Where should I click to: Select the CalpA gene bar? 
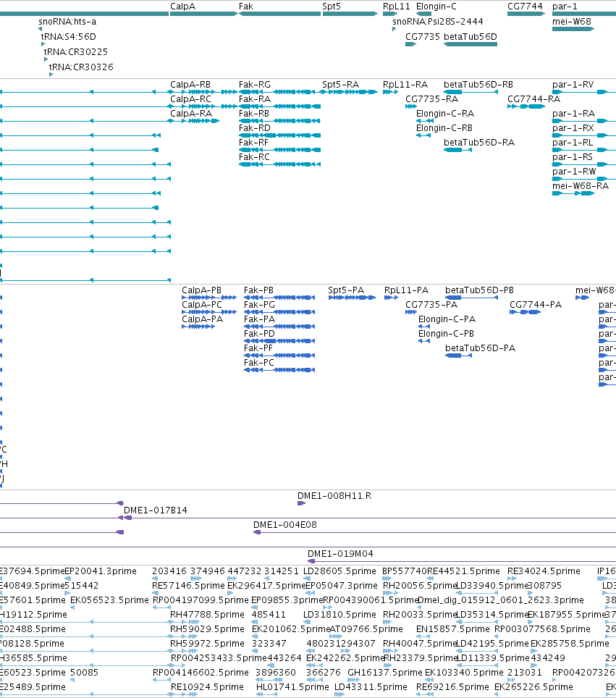click(x=204, y=14)
